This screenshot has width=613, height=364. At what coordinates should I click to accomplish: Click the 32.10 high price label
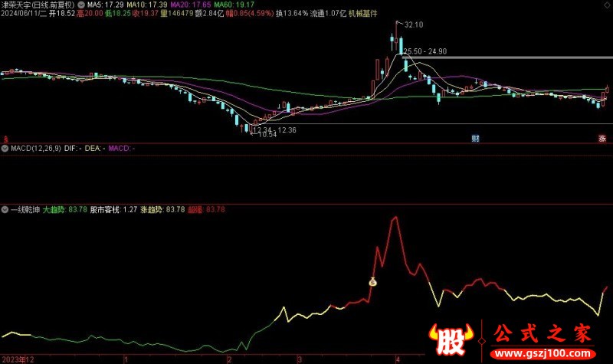(x=413, y=25)
